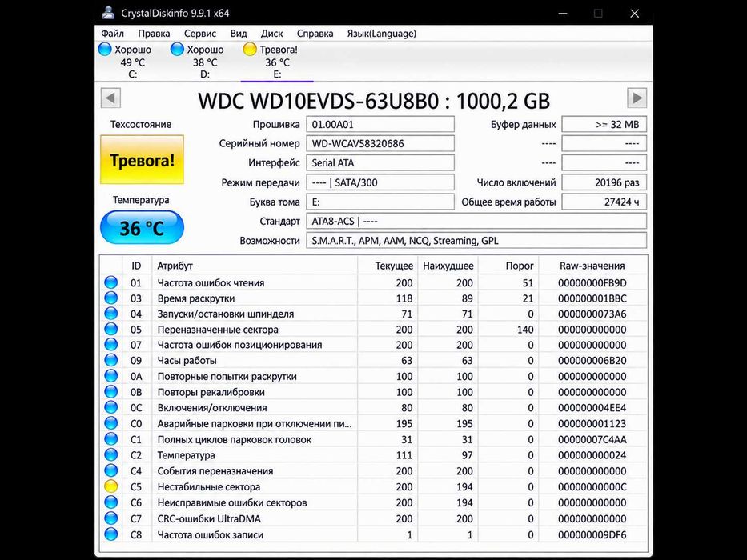Click status icon for Переназначенные сектора
This screenshot has height=560, width=747.
click(111, 329)
